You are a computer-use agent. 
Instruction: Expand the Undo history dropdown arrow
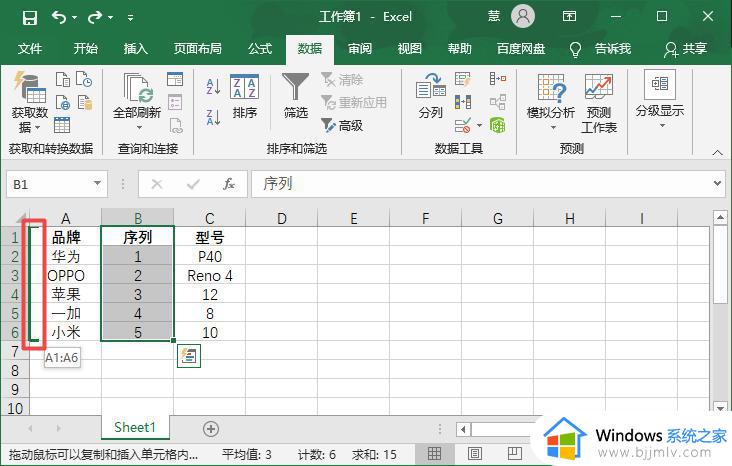tap(74, 18)
